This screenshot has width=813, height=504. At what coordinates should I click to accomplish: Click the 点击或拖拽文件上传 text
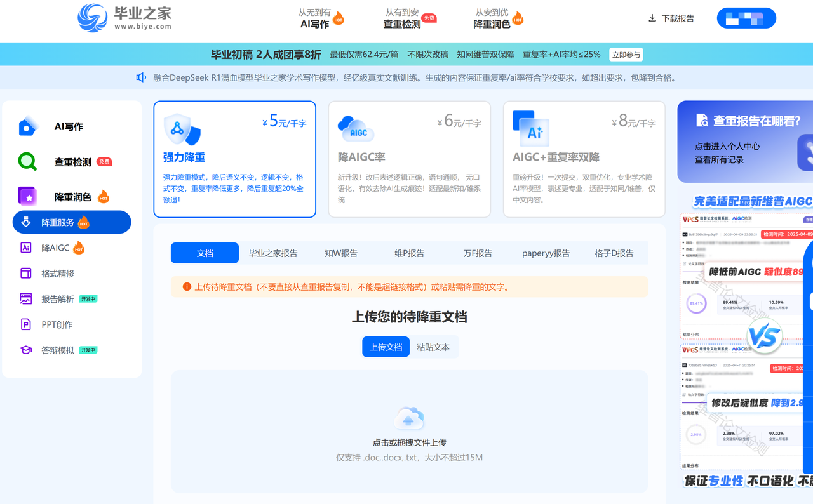pyautogui.click(x=410, y=442)
